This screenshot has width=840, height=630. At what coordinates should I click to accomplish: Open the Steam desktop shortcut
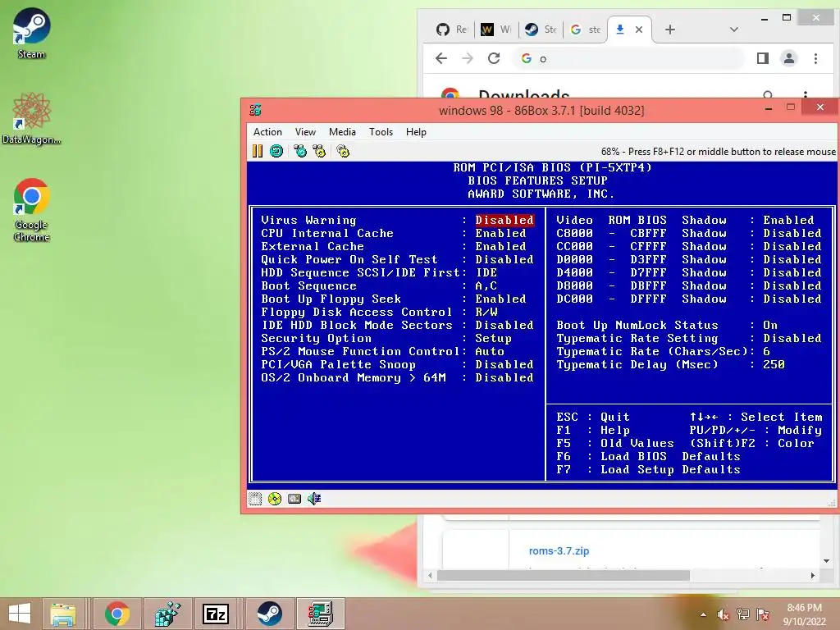point(32,33)
